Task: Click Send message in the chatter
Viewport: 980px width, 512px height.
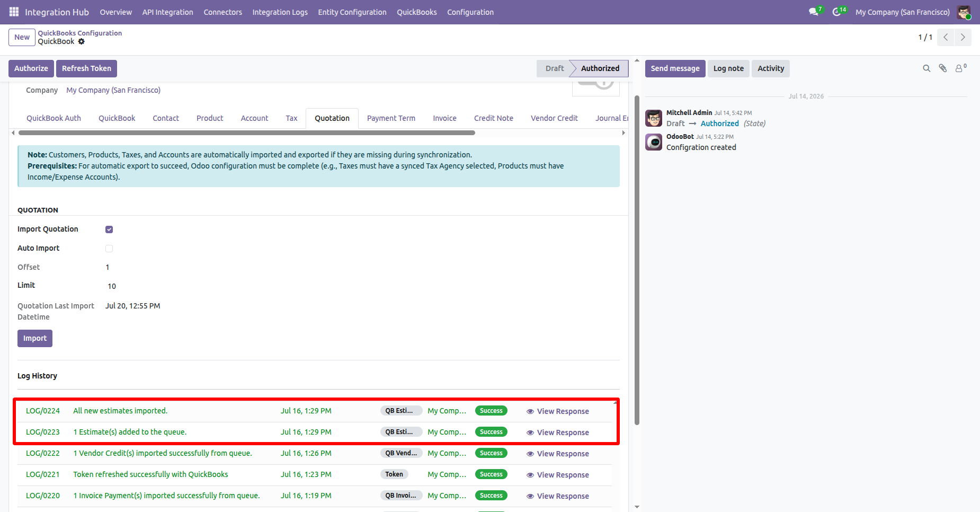Action: coord(675,68)
